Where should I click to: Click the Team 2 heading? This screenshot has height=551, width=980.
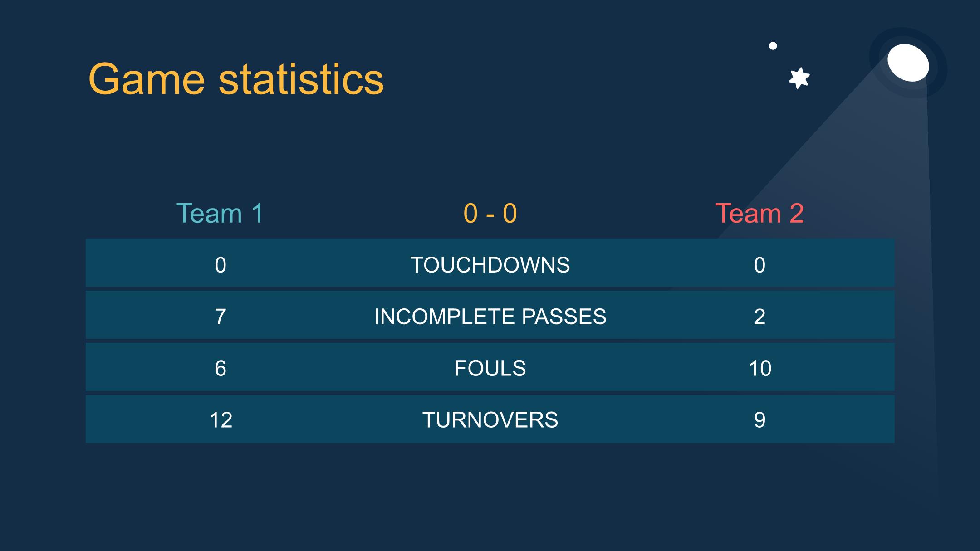[x=760, y=213]
